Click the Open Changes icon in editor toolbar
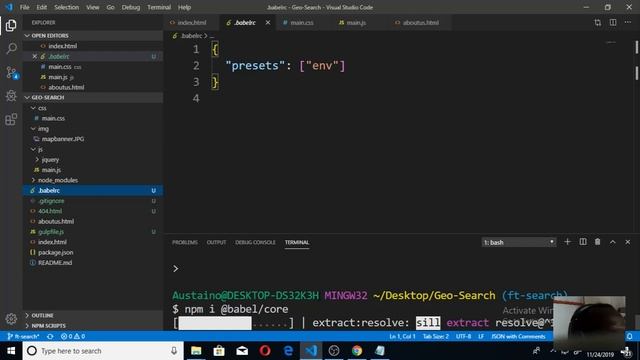Viewport: 640px width, 360px height. click(x=598, y=23)
